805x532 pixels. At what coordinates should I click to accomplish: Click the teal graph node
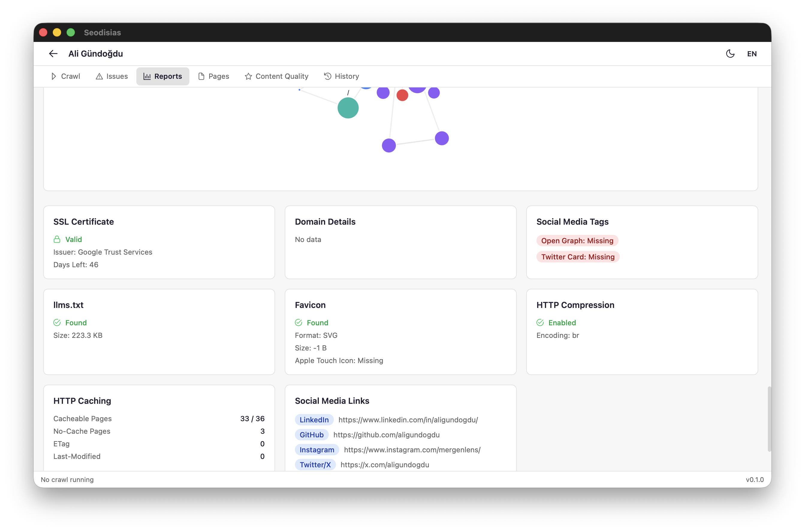click(348, 108)
